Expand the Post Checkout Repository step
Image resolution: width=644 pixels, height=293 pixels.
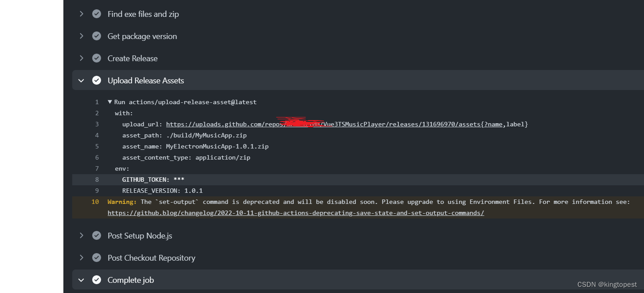pos(81,258)
